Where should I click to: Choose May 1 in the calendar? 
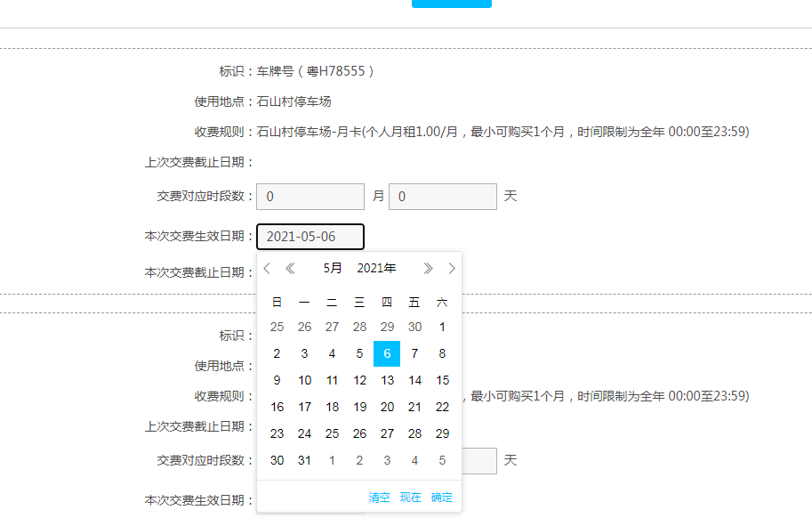point(442,327)
